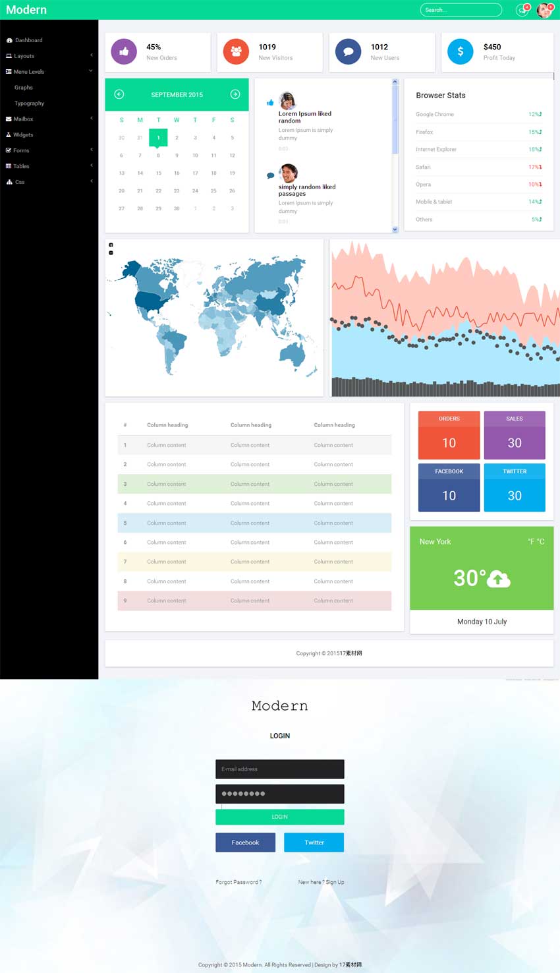Click the purple thumbs-up New Orders icon
This screenshot has height=973, width=560.
click(124, 51)
